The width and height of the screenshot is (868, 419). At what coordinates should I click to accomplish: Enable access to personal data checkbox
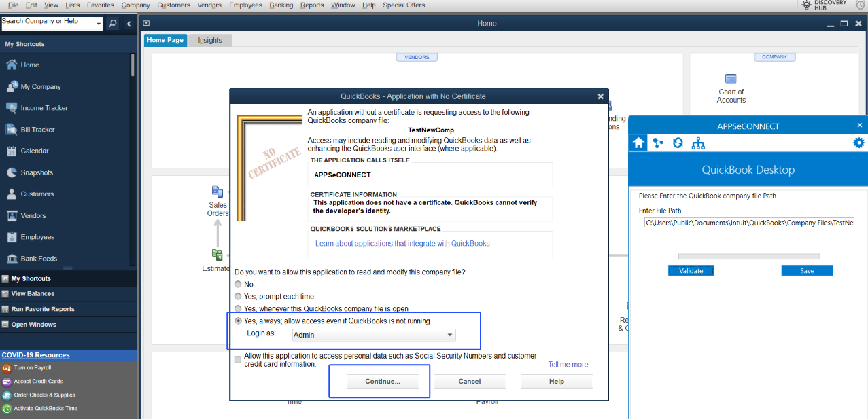pos(237,359)
